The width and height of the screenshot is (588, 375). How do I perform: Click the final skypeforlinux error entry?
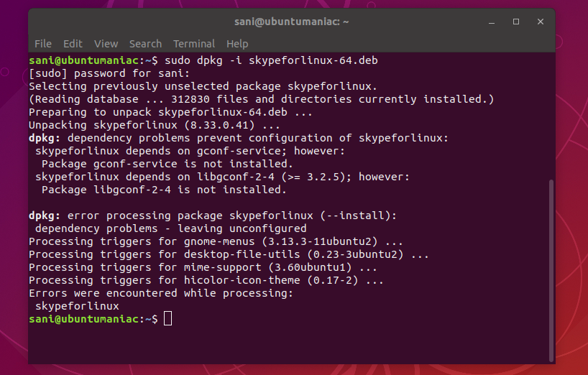coord(77,306)
